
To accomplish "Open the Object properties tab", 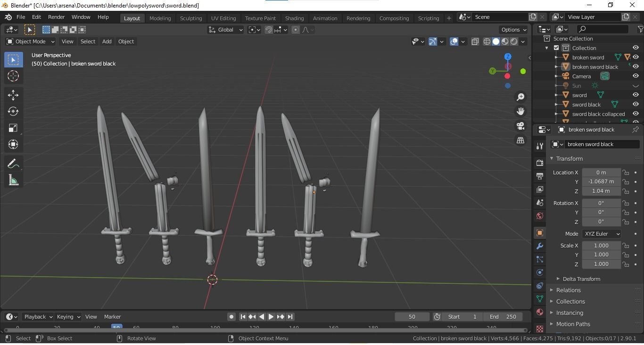I will (540, 233).
